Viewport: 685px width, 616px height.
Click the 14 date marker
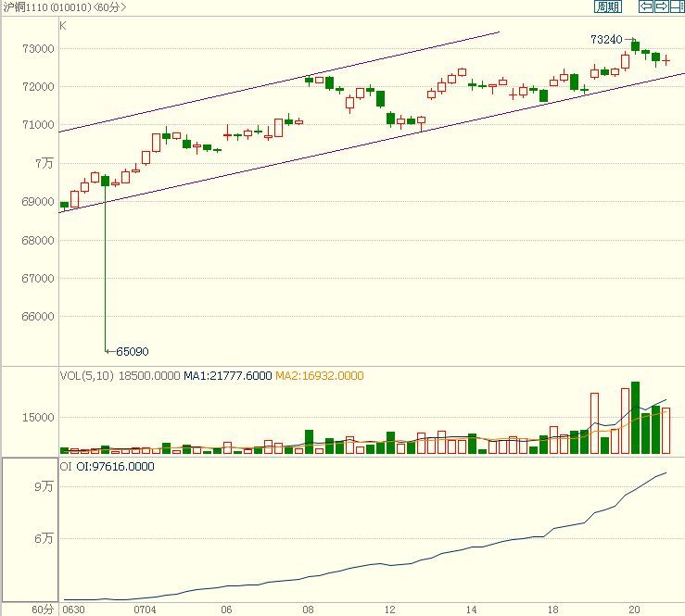(472, 610)
